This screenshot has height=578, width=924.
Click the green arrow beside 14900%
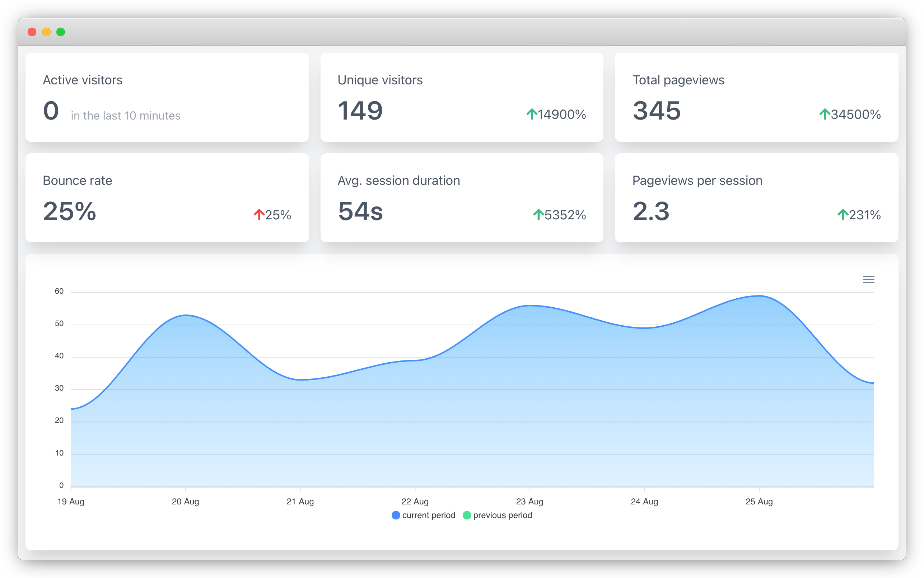tap(532, 114)
